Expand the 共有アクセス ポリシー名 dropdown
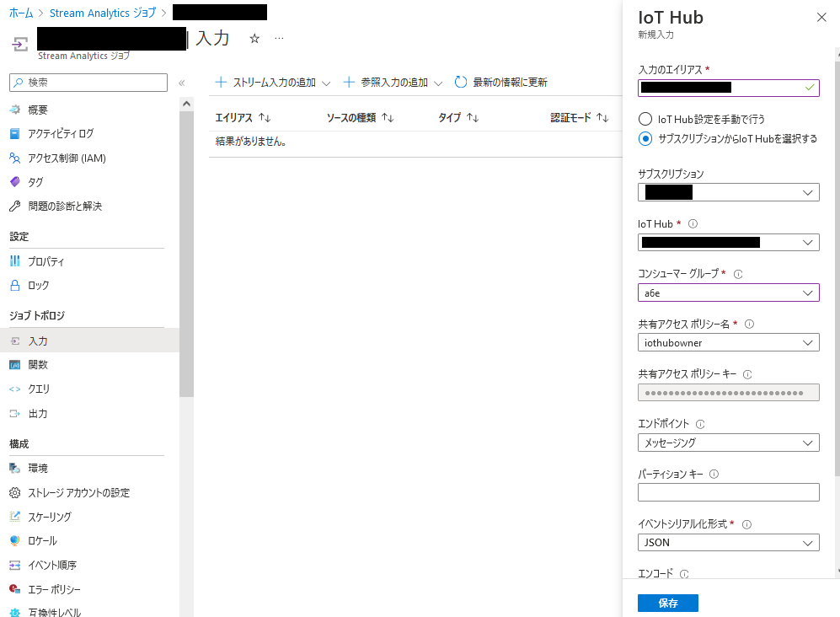This screenshot has width=840, height=617. pos(728,343)
